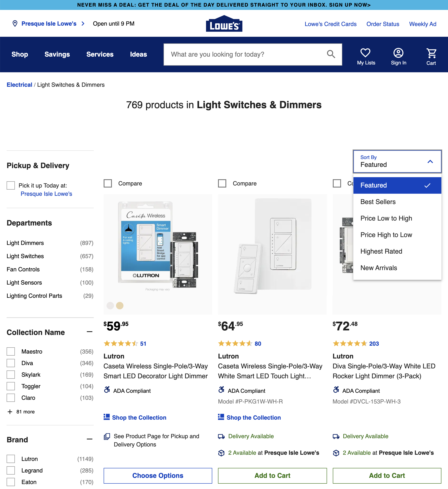448x489 pixels.
Task: Click the search magnifier icon
Action: (x=331, y=54)
